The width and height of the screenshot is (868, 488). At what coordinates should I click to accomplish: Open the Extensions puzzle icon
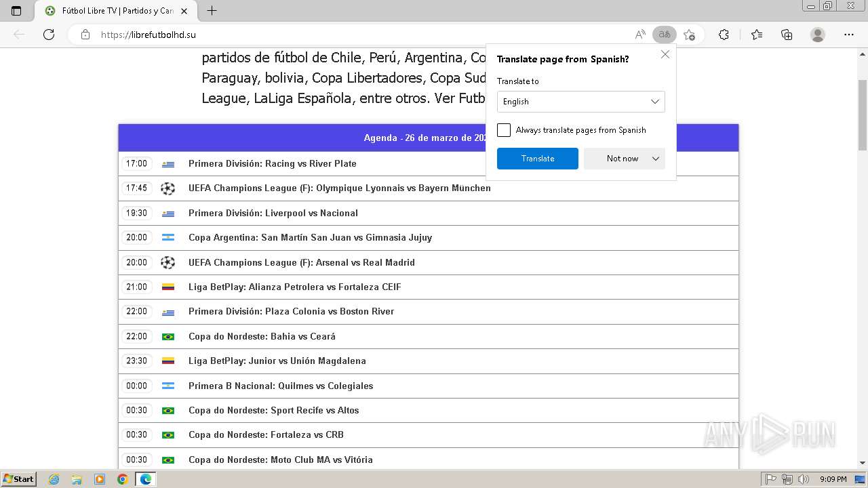(x=724, y=35)
